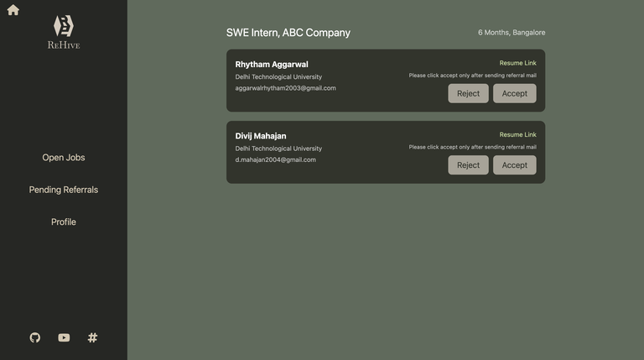This screenshot has width=644, height=360.
Task: Click the referral mail note in Divij's card
Action: [x=473, y=147]
